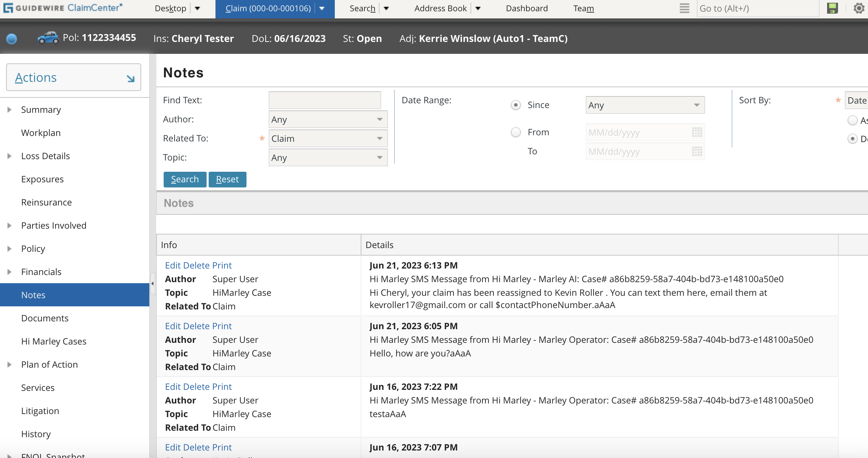Open the settings gear icon in top toolbar
This screenshot has width=868, height=458.
(x=858, y=8)
